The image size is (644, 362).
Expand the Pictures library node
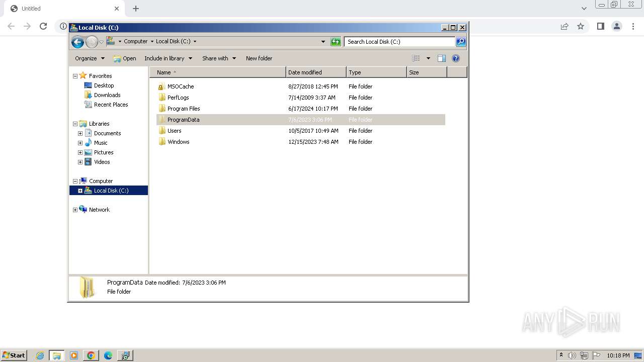(80, 153)
